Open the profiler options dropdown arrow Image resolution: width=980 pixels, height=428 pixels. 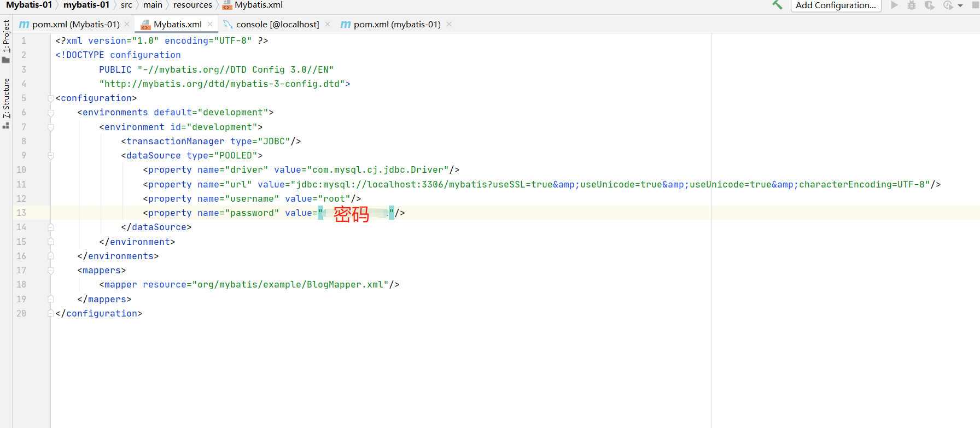pos(960,5)
